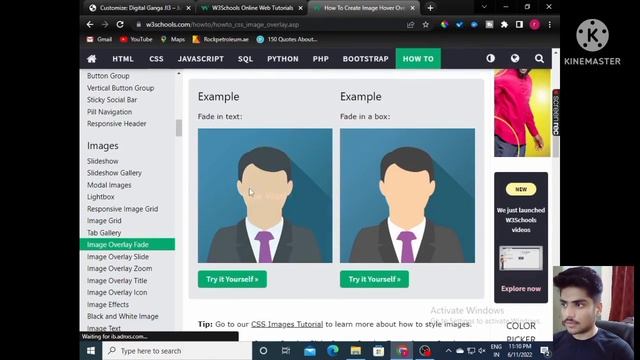The width and height of the screenshot is (640, 360).
Task: Toggle dark mode contrast icon
Action: [x=491, y=58]
